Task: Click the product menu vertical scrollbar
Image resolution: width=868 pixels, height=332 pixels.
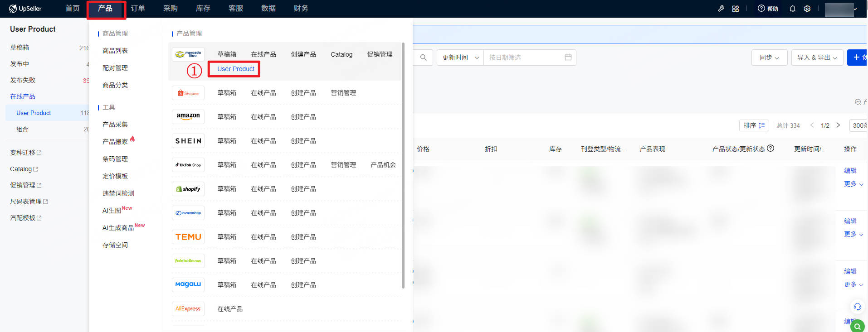Action: (x=403, y=165)
